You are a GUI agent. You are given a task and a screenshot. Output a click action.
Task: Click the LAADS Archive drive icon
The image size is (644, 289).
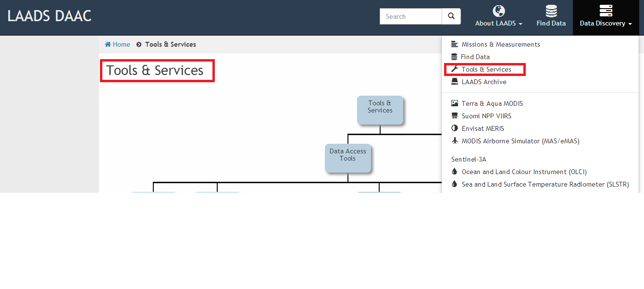tap(455, 82)
